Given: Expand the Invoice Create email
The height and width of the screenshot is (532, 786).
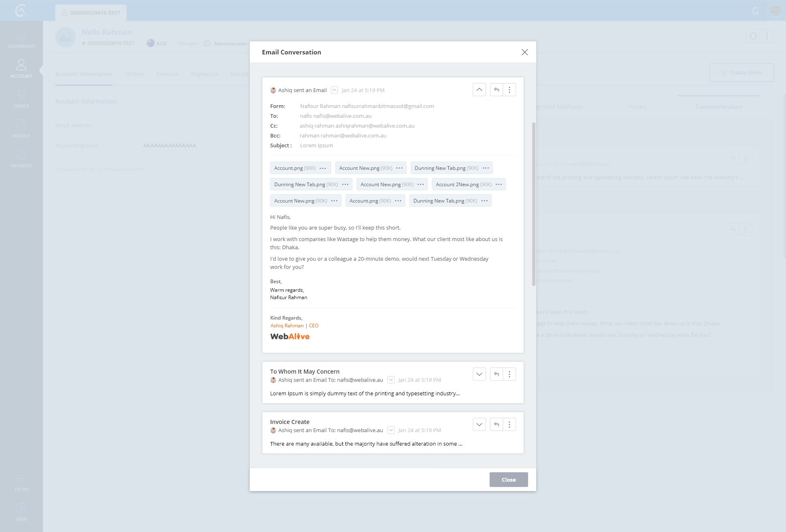Looking at the screenshot, I should point(479,424).
